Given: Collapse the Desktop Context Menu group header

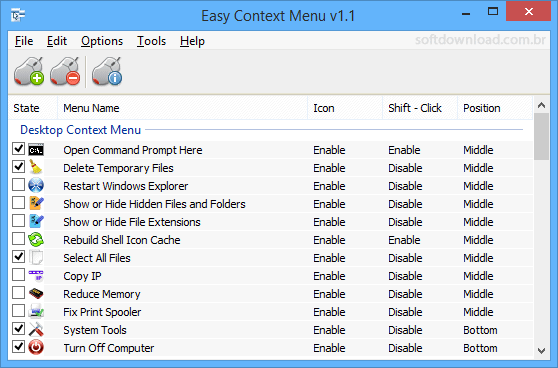Looking at the screenshot, I should pos(80,130).
